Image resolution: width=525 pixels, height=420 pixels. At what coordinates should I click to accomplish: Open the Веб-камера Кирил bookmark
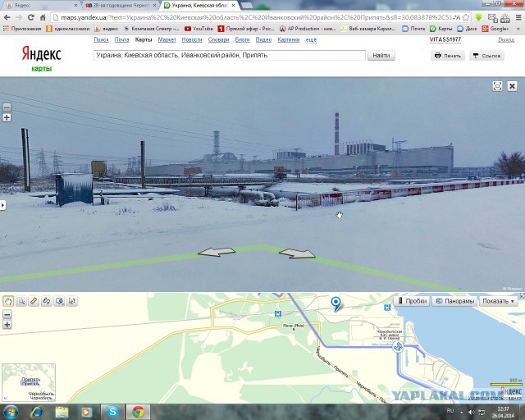click(368, 29)
